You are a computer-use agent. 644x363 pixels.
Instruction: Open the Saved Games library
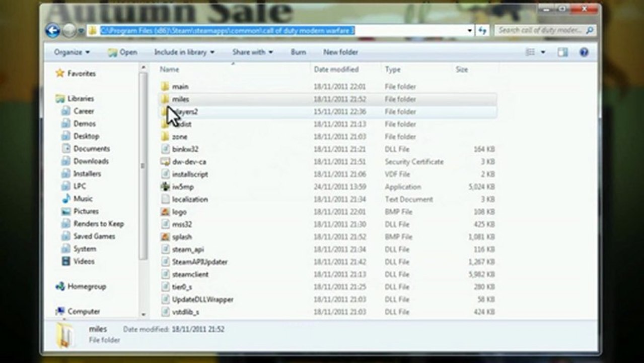[x=94, y=236]
